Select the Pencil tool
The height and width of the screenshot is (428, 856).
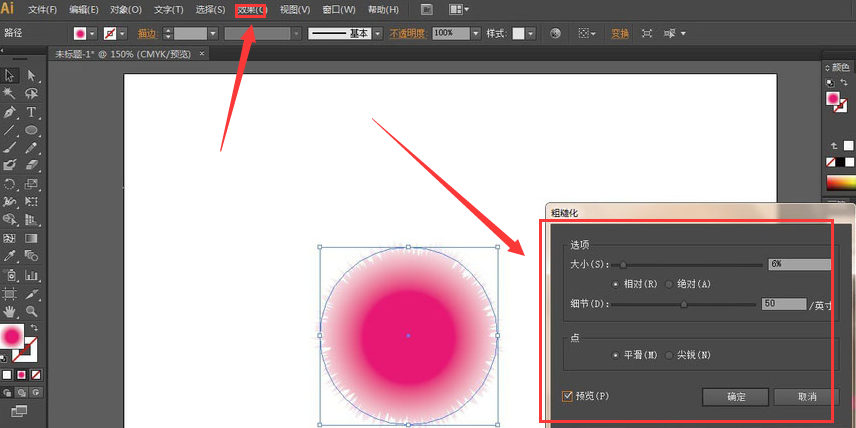pos(31,147)
